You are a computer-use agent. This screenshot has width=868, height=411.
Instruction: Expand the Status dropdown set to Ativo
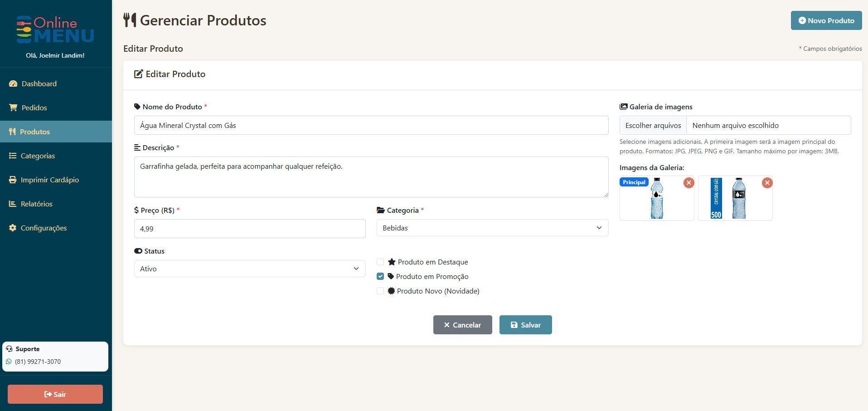click(x=249, y=269)
